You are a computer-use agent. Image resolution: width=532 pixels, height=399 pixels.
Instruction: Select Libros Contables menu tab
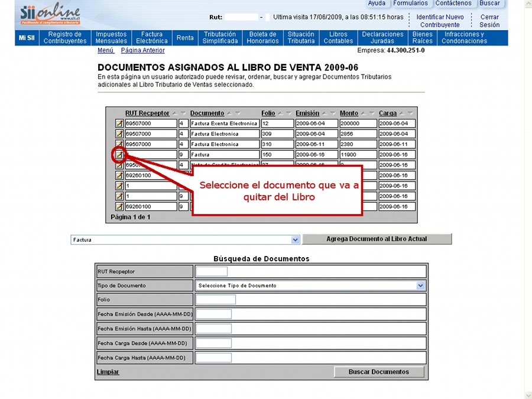coord(338,38)
